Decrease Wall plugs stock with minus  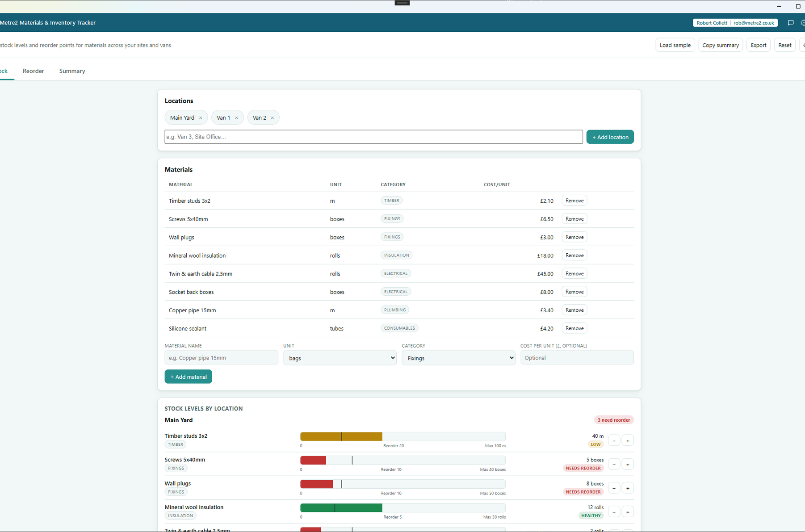pos(614,488)
